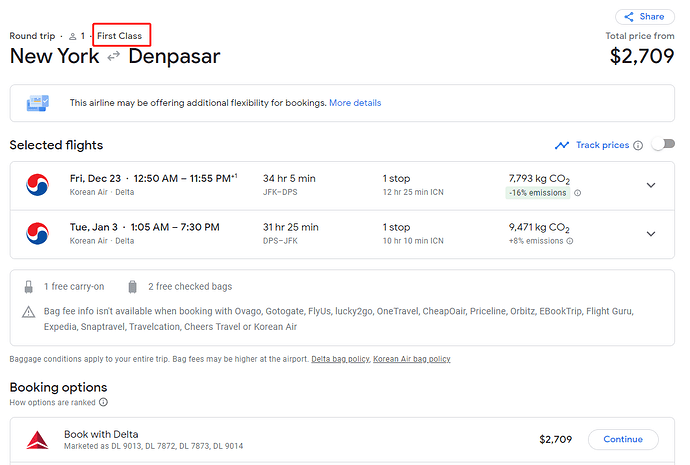Click the -16% emissions badge

coord(538,193)
